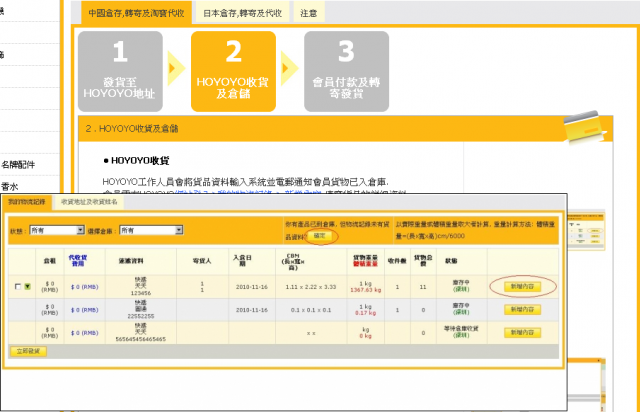Open blue $0 (RMB) link in 22552255 row
Viewport: 640px width, 412px height.
click(x=84, y=310)
